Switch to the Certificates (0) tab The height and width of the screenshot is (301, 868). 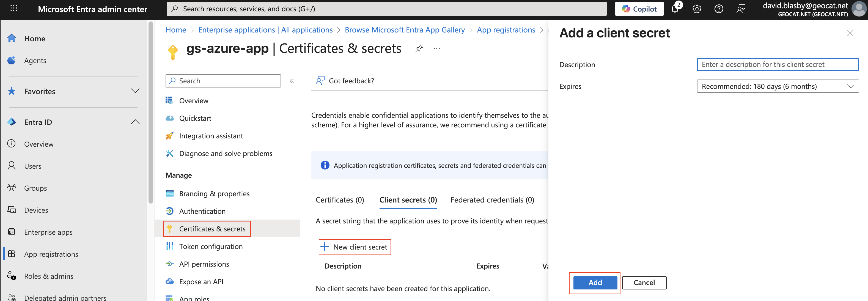pyautogui.click(x=340, y=200)
